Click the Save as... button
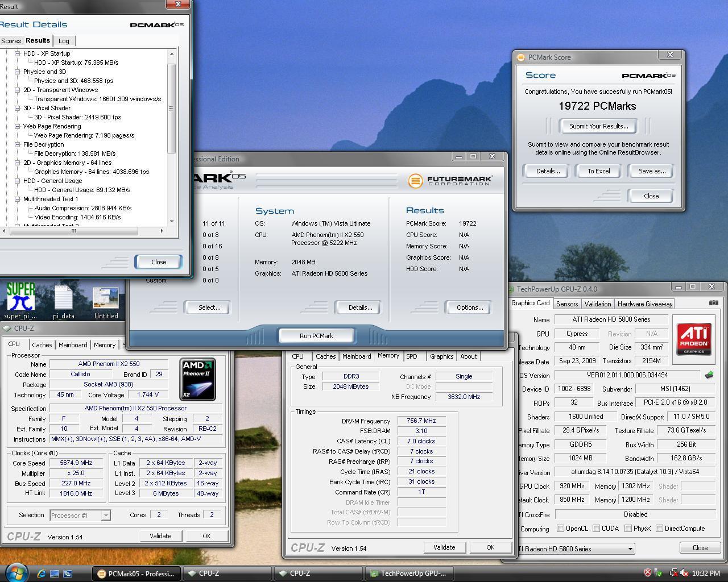 pos(651,171)
